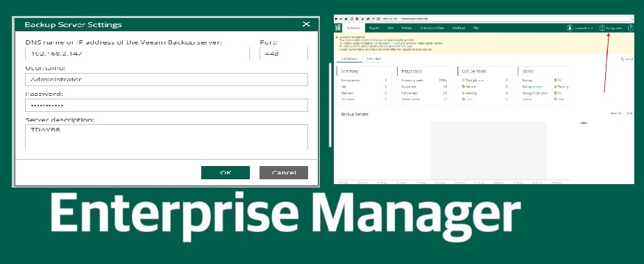
Task: Click the Server description text area
Action: (167, 137)
